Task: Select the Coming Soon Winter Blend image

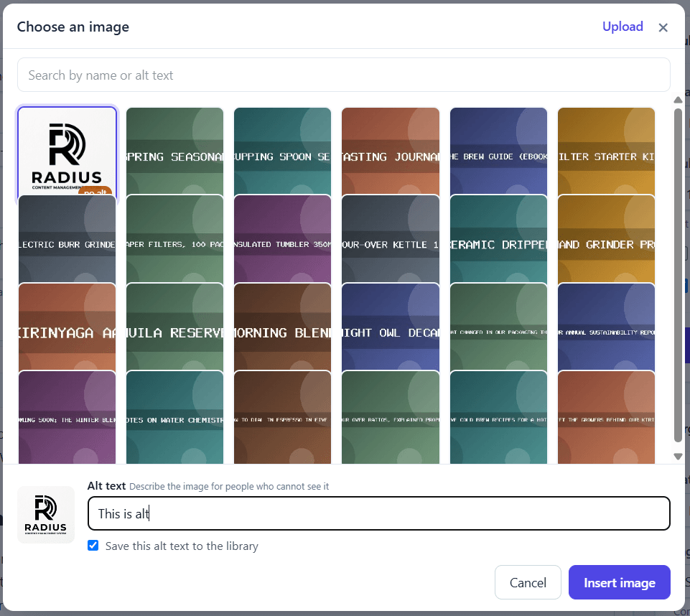Action: [x=67, y=417]
